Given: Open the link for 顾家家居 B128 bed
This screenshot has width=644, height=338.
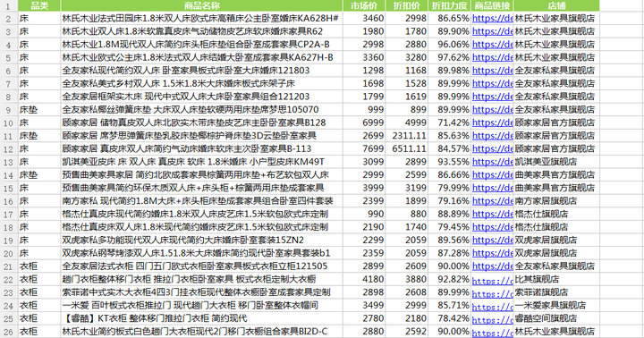Looking at the screenshot, I should (x=492, y=123).
